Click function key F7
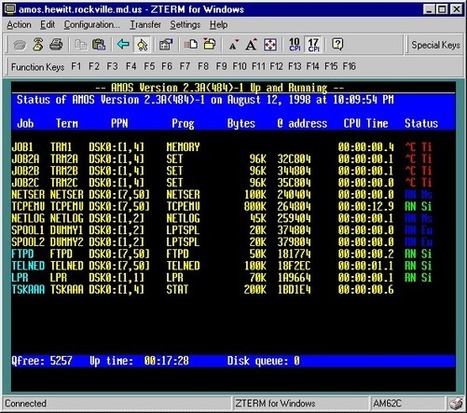 coord(185,66)
